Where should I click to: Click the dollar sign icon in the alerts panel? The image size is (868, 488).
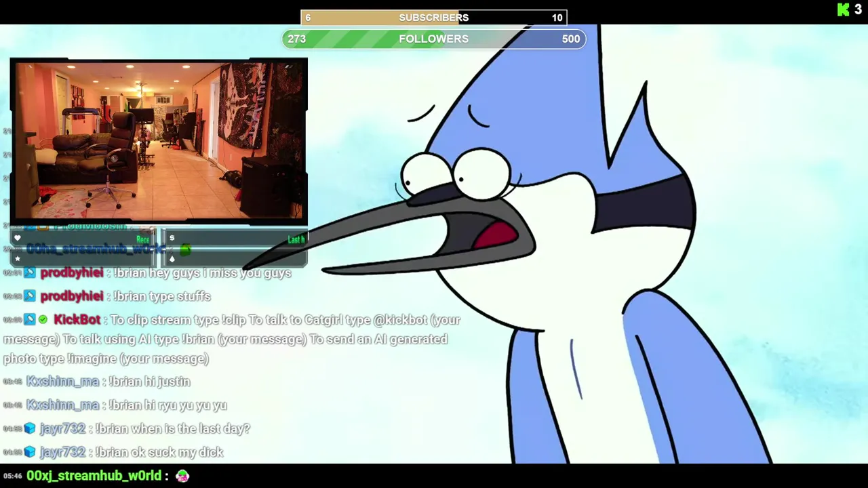(x=172, y=238)
